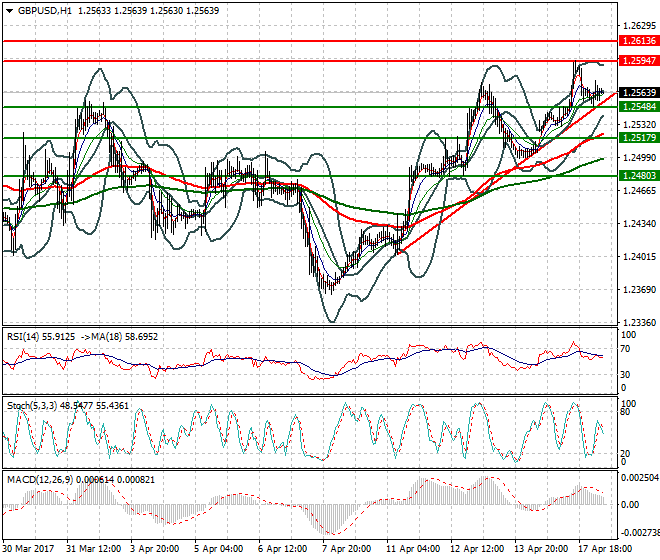Select the 1.23690 price axis value

click(x=639, y=290)
